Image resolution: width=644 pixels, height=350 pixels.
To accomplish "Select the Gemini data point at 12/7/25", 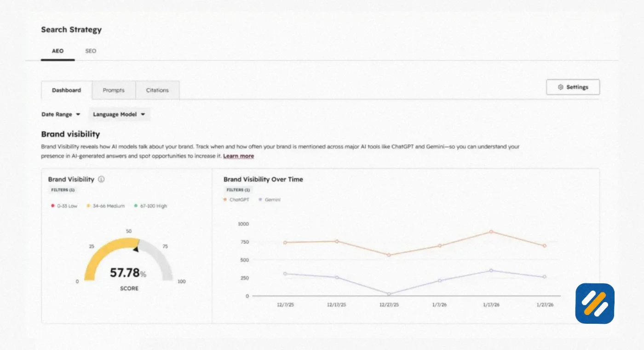I will point(285,274).
